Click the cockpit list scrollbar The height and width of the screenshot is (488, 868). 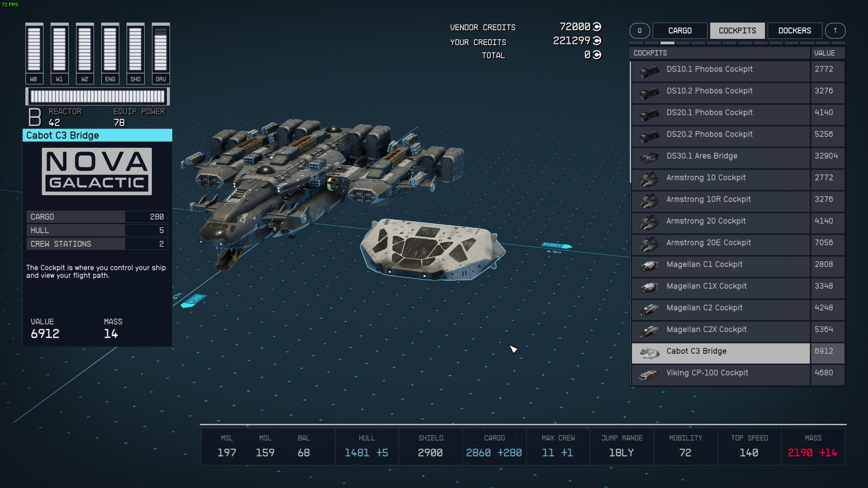630,122
